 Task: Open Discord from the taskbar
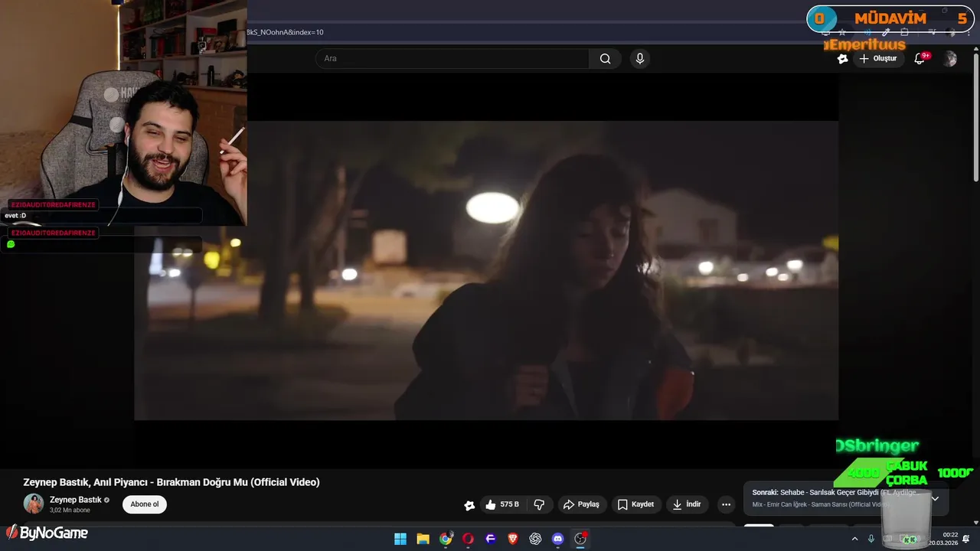tap(558, 539)
